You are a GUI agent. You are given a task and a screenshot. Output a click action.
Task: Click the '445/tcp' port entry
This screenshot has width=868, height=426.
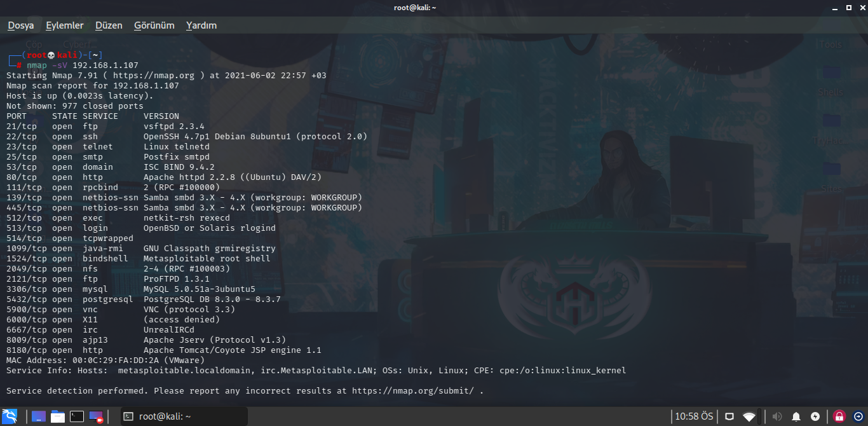pos(24,208)
